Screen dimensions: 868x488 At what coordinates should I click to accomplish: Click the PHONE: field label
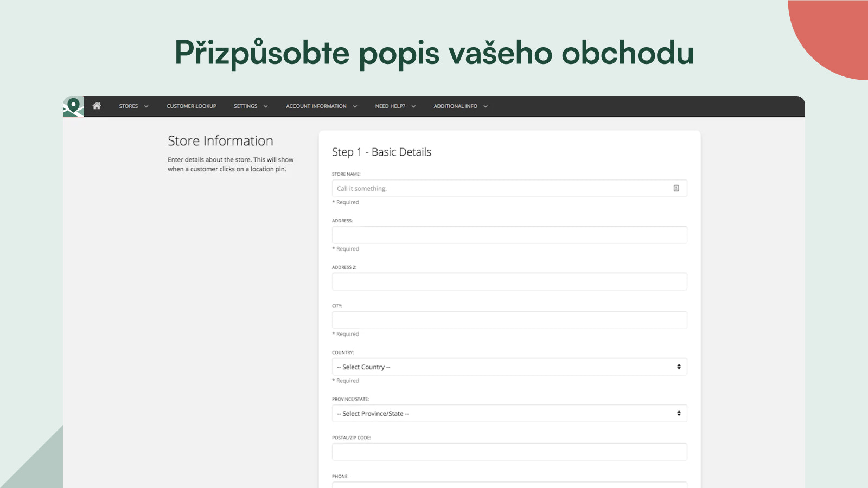click(x=340, y=477)
